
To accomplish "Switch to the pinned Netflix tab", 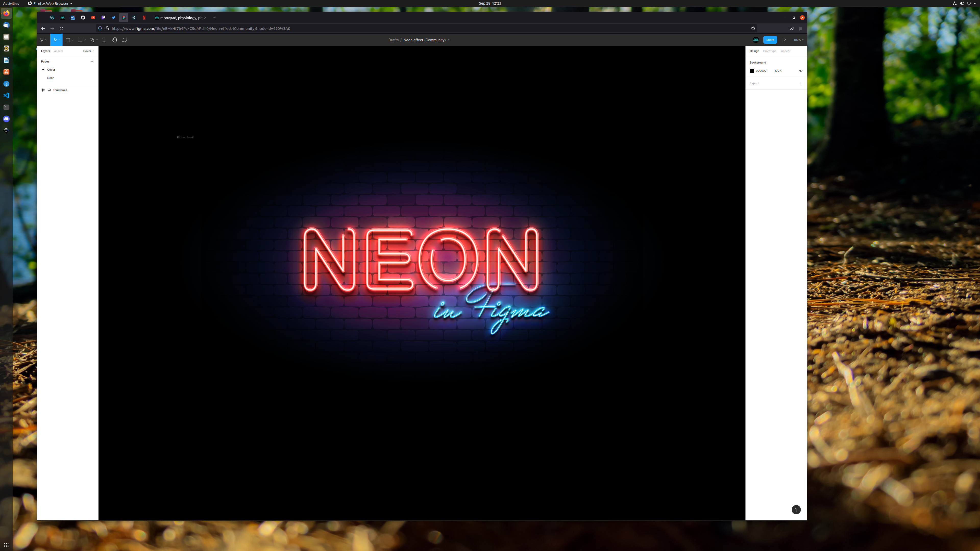I will click(144, 18).
